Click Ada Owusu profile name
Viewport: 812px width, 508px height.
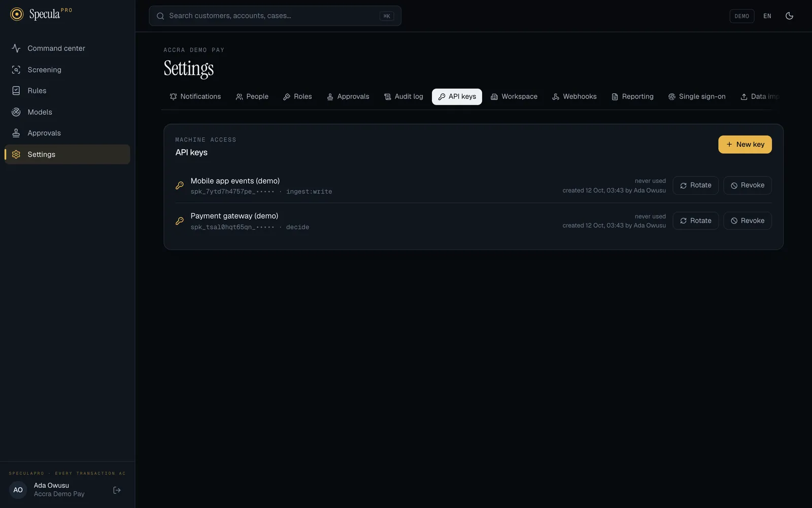pos(51,486)
